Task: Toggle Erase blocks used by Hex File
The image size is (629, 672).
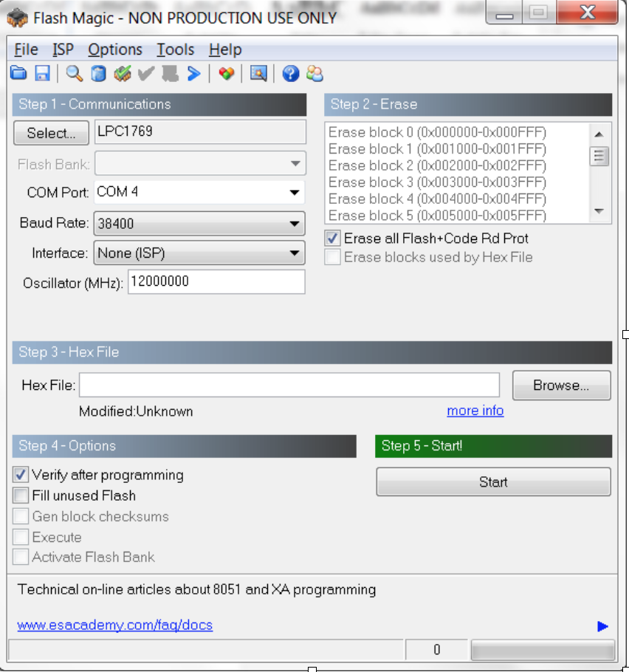Action: click(332, 257)
